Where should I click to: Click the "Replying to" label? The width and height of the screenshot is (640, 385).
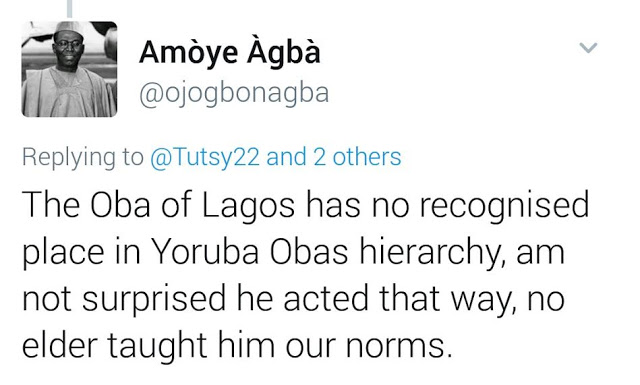coord(83,157)
